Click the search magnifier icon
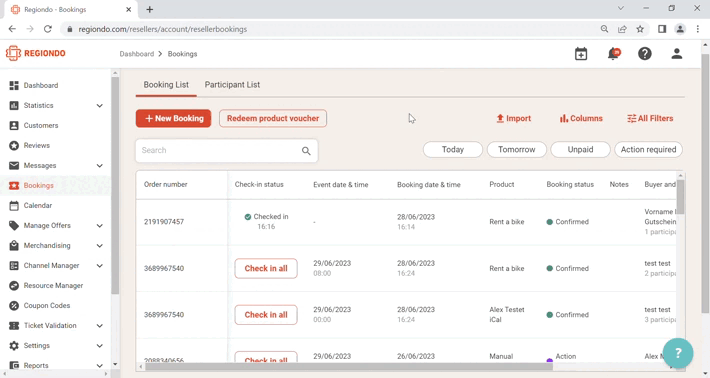Viewport: 710px width, 378px height. click(x=306, y=151)
